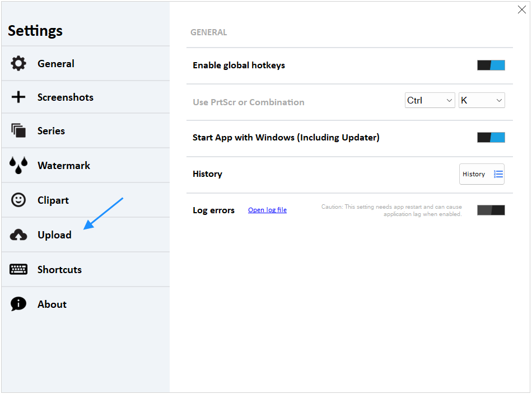Click the About info bubble icon
The image size is (532, 394).
18,304
